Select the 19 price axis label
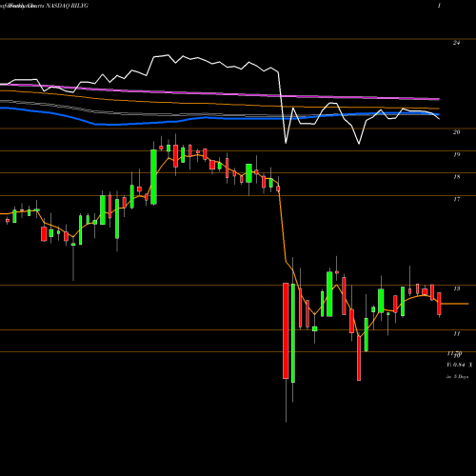476x476 pixels. click(x=456, y=154)
